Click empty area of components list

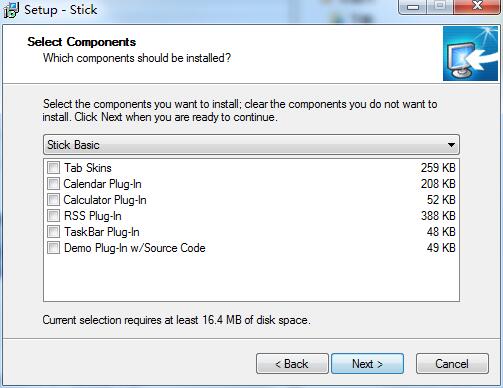251,278
